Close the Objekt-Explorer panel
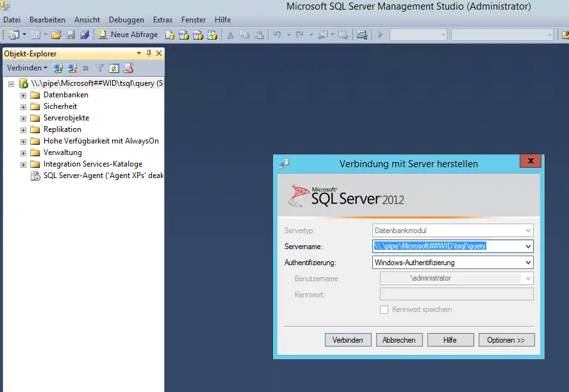The width and height of the screenshot is (569, 392). click(x=159, y=53)
